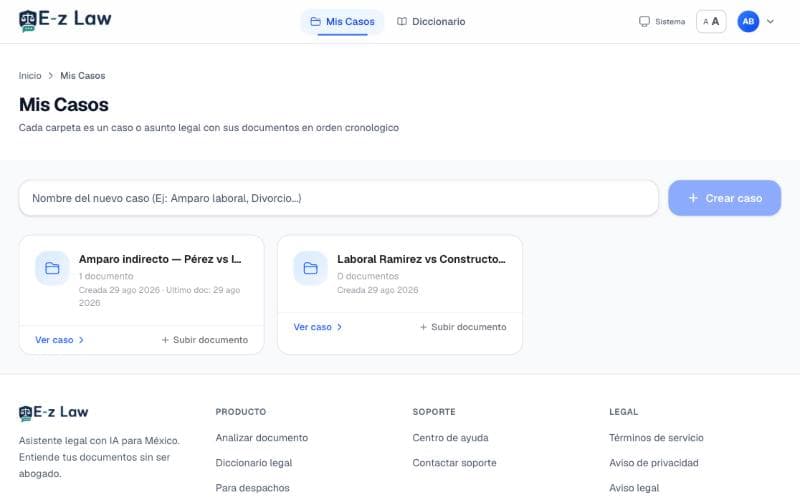800x500 pixels.
Task: Click Ver caso for Laboral Ramirez
Action: coord(317,327)
